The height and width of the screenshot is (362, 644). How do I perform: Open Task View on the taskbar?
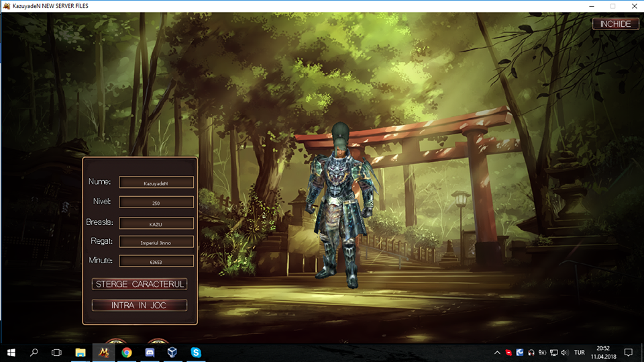pos(56,353)
